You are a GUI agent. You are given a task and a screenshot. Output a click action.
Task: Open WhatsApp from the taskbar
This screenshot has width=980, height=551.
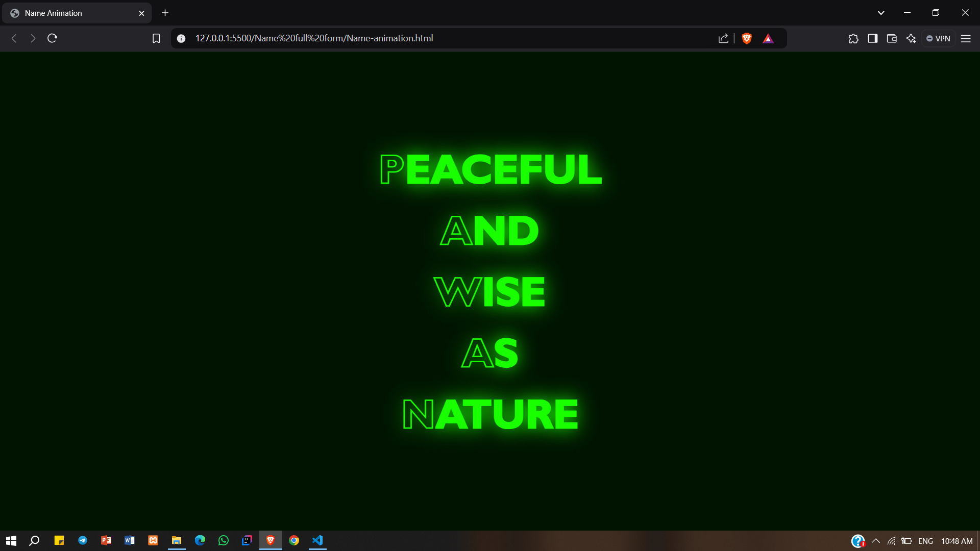(224, 540)
